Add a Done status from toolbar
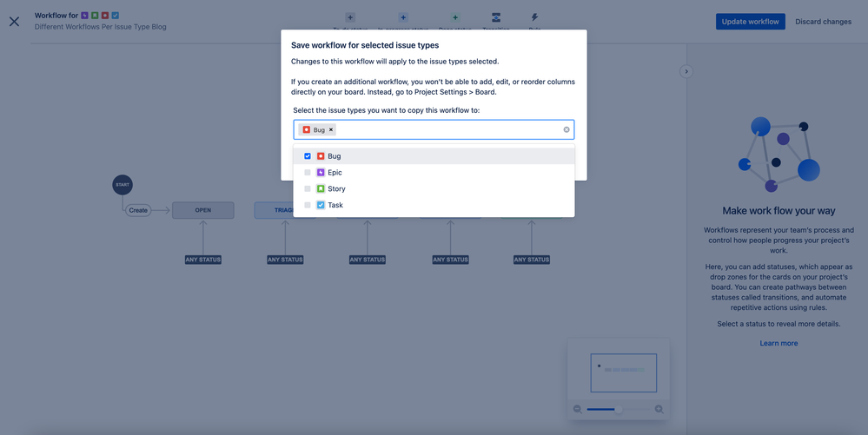This screenshot has width=868, height=435. pos(455,17)
